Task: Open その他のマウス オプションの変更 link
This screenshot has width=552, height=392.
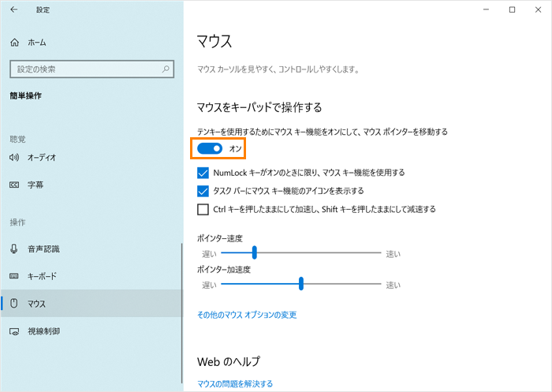Action: [x=246, y=315]
